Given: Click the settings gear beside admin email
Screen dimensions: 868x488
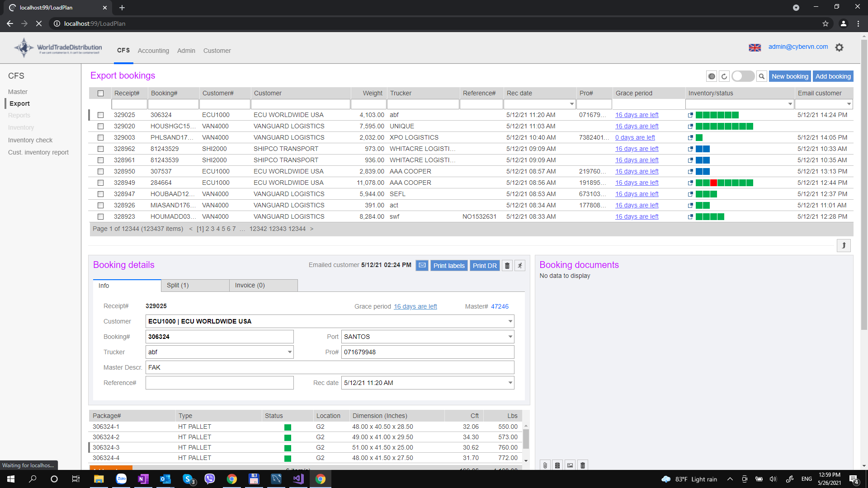Looking at the screenshot, I should [x=839, y=47].
